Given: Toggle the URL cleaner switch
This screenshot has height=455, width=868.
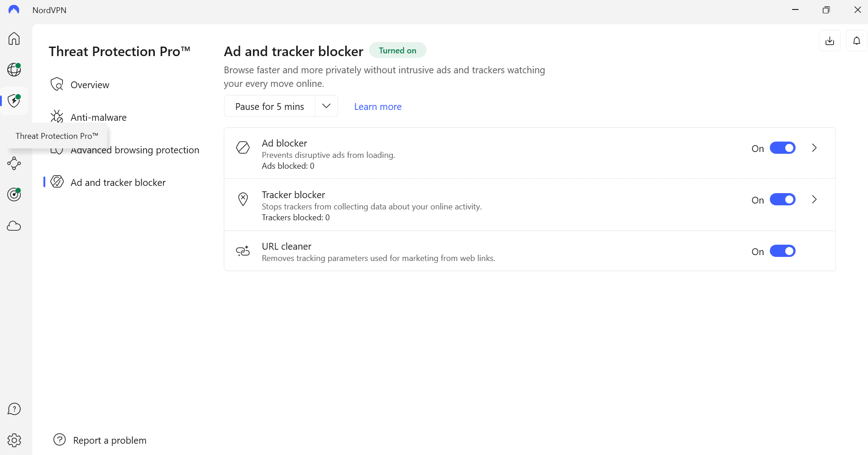Looking at the screenshot, I should (x=782, y=251).
